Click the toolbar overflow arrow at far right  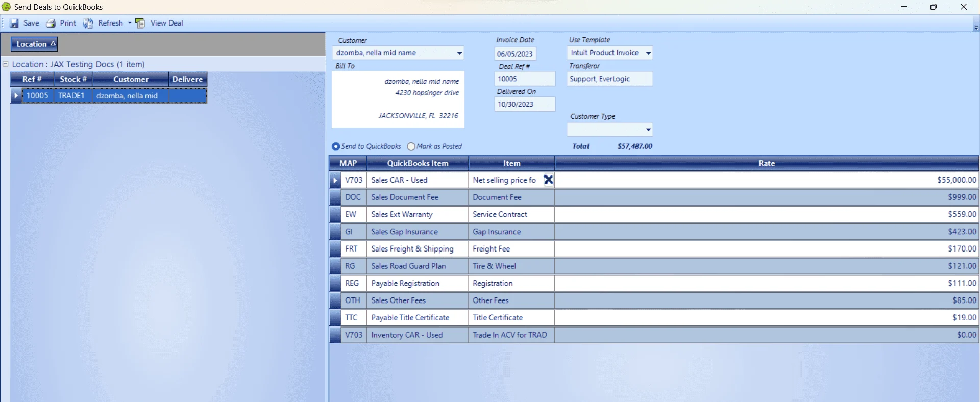coord(976,28)
